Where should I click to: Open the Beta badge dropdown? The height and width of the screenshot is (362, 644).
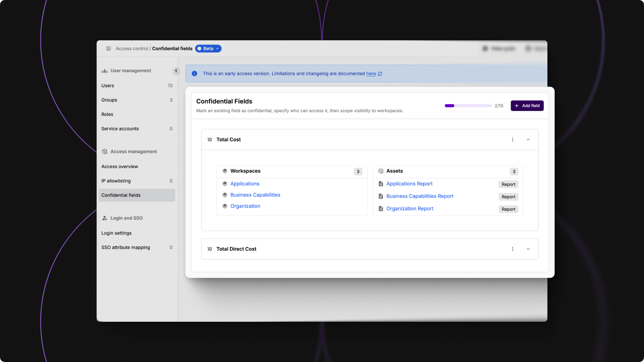click(x=208, y=49)
